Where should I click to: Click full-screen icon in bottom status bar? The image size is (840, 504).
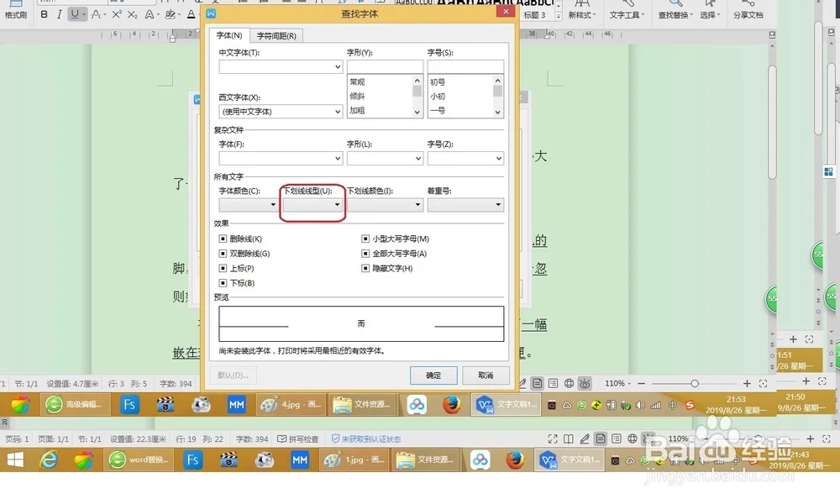(553, 439)
